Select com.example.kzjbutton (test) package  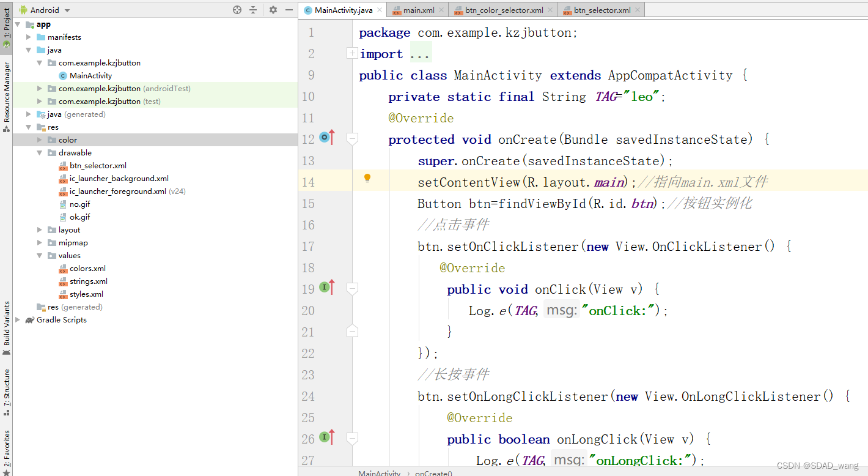[109, 102]
